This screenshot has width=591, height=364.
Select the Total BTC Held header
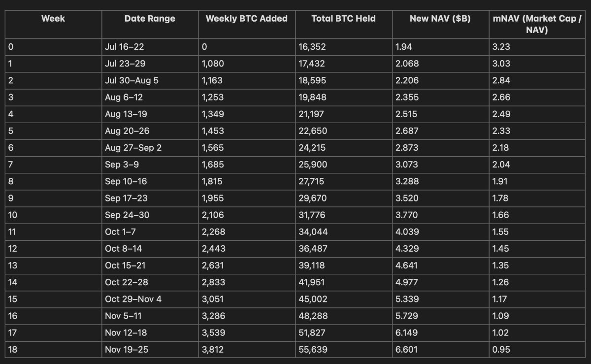[x=343, y=19]
